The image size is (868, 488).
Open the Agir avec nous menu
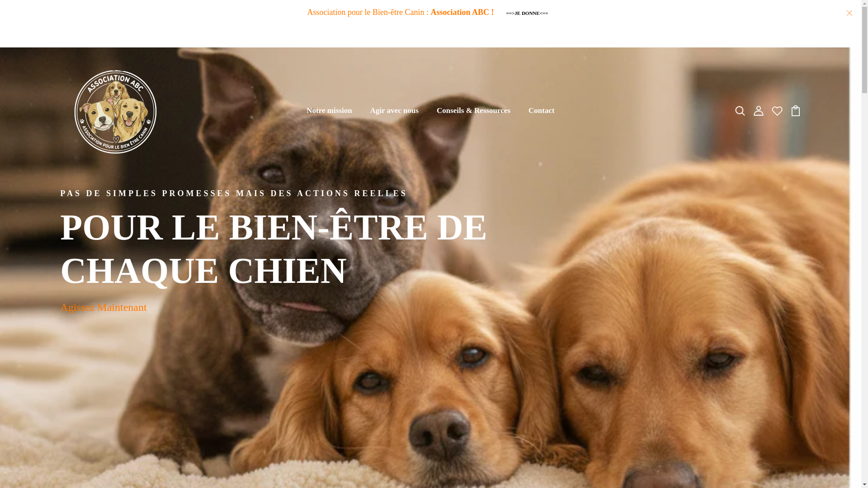[x=394, y=111]
